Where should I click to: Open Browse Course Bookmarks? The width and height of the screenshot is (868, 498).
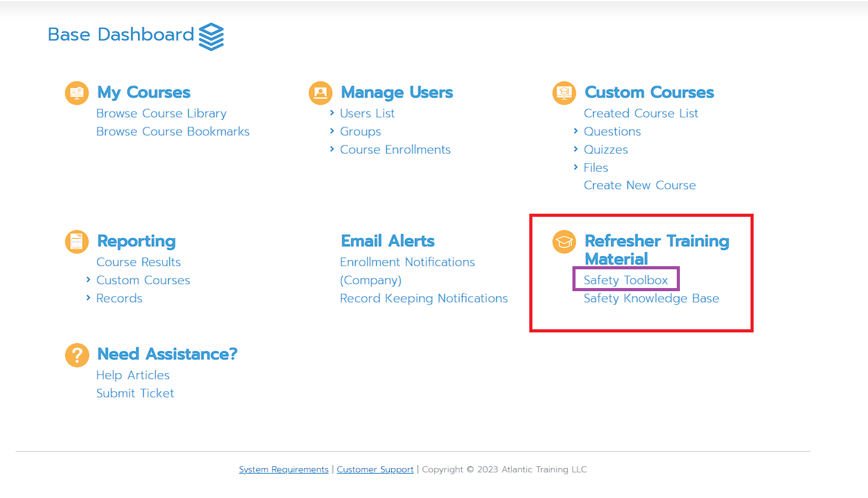173,131
